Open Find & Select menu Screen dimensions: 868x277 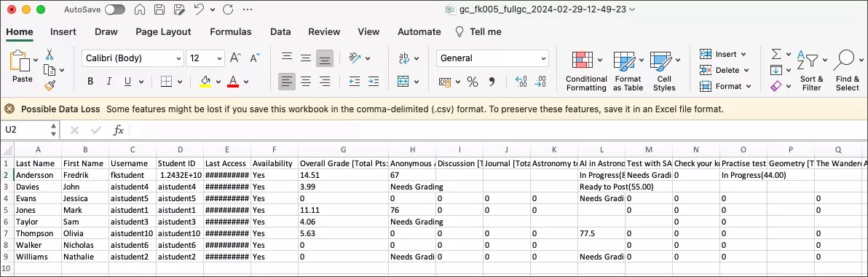847,71
